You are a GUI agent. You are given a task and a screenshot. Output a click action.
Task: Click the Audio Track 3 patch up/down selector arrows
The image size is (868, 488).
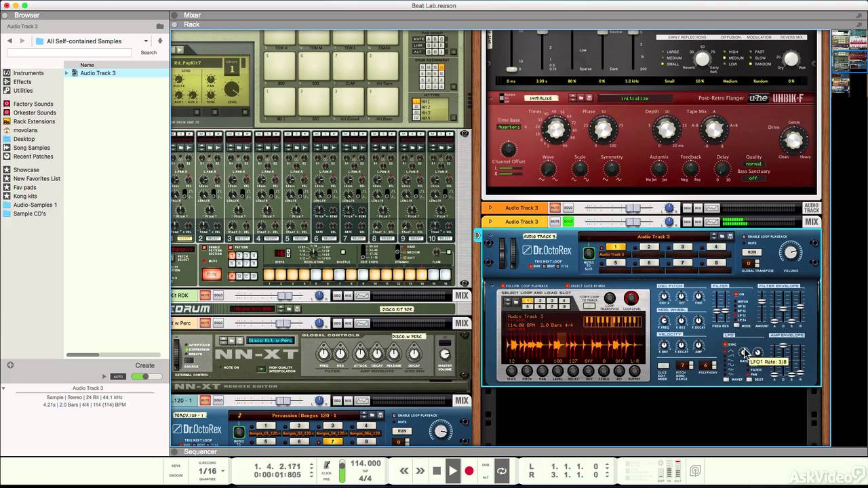[713, 237]
